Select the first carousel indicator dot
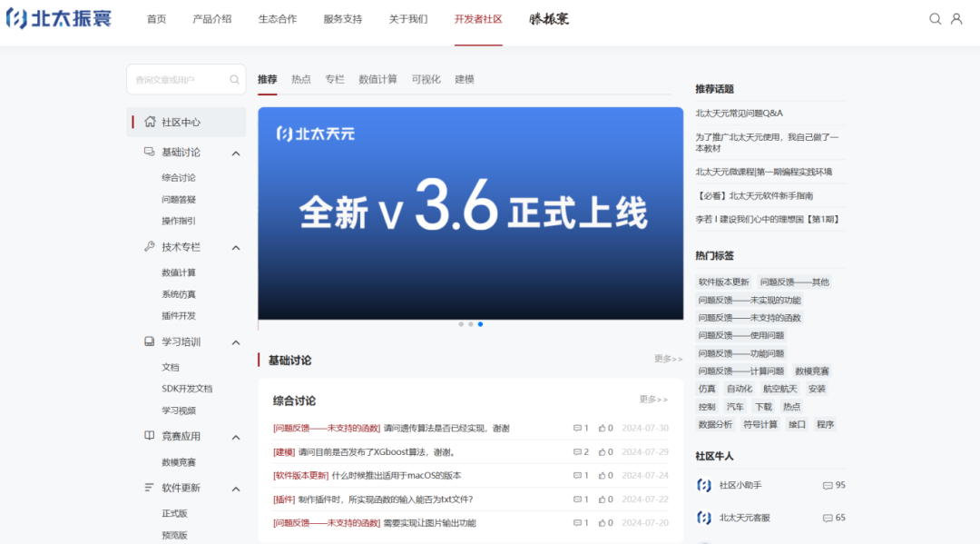This screenshot has width=980, height=544. [461, 324]
